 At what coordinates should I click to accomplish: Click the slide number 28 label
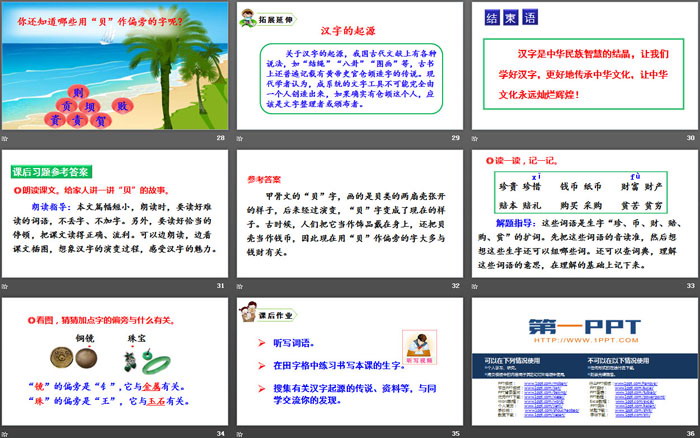221,138
